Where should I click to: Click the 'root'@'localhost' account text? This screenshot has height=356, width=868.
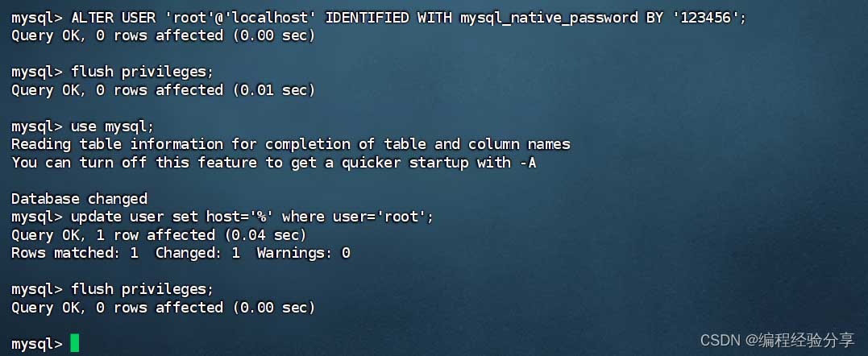click(256, 18)
